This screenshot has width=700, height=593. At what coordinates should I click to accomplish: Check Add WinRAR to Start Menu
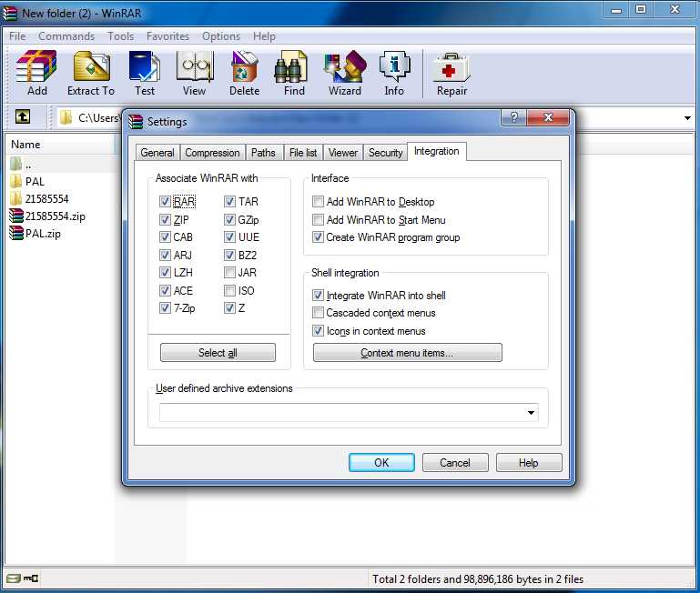(x=318, y=219)
